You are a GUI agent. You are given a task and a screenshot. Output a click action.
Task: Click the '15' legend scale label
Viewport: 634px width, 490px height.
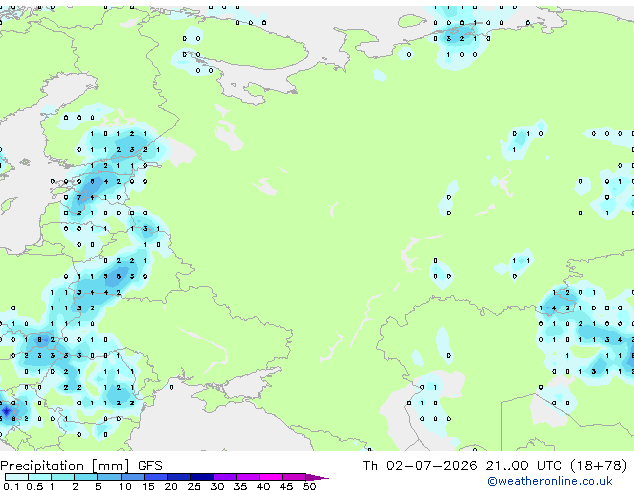tap(148, 486)
